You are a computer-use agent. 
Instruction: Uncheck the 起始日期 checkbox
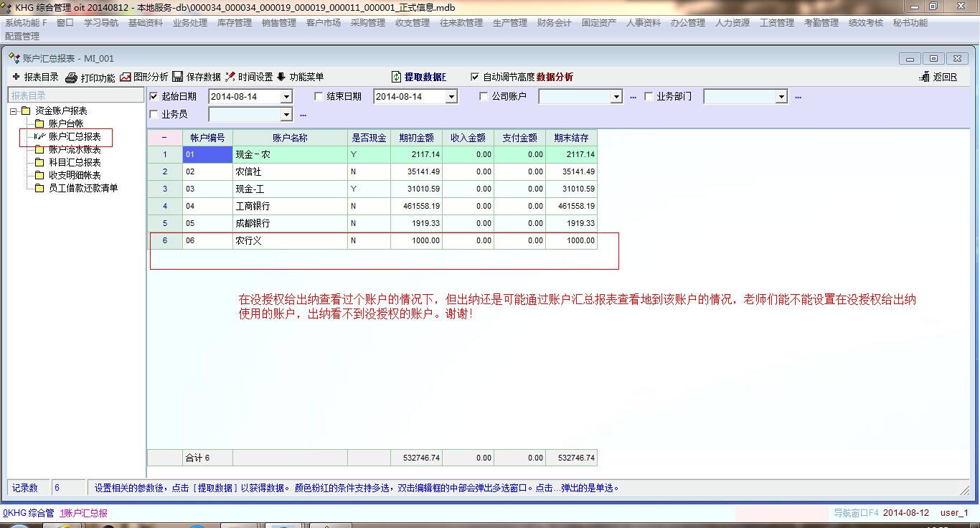[154, 96]
